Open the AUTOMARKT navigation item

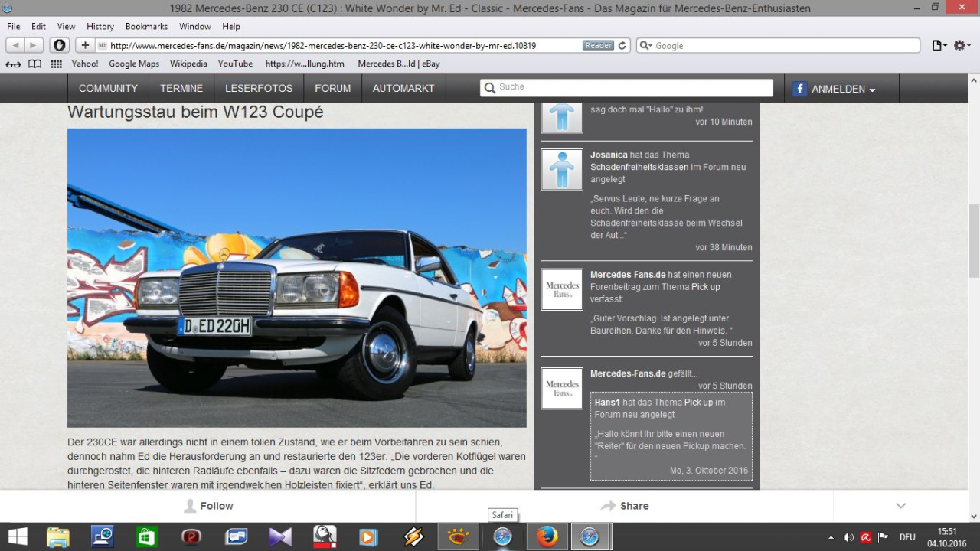[x=403, y=89]
